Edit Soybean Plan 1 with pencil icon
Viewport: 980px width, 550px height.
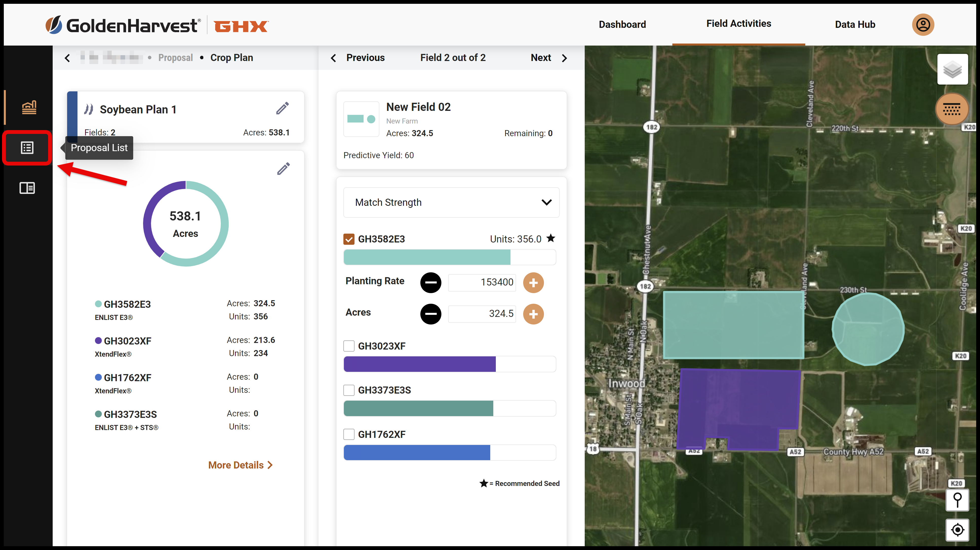pos(283,108)
